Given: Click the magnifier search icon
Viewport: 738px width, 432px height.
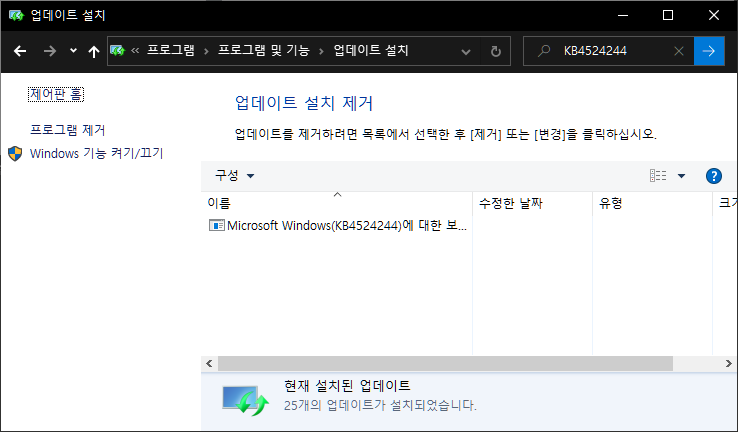Looking at the screenshot, I should coord(544,50).
